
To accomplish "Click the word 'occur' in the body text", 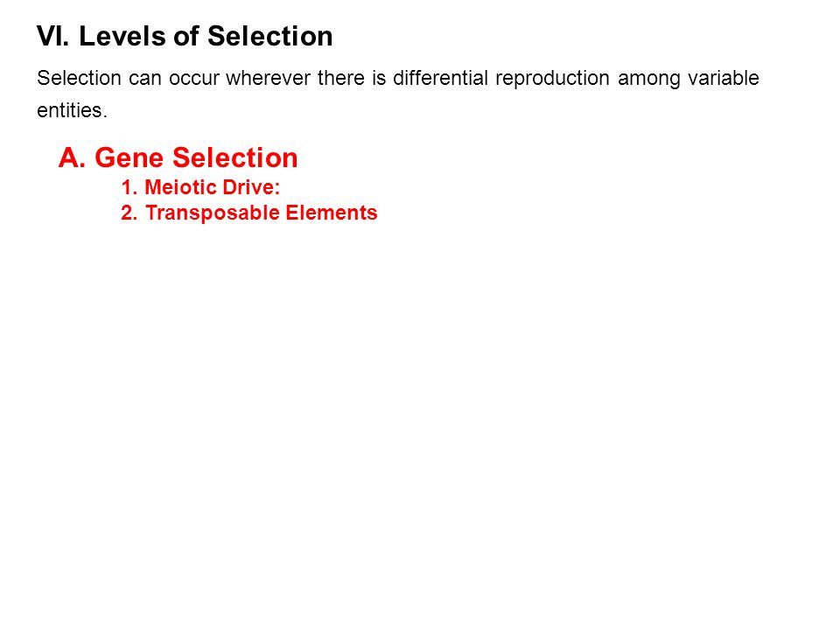I will (x=194, y=80).
